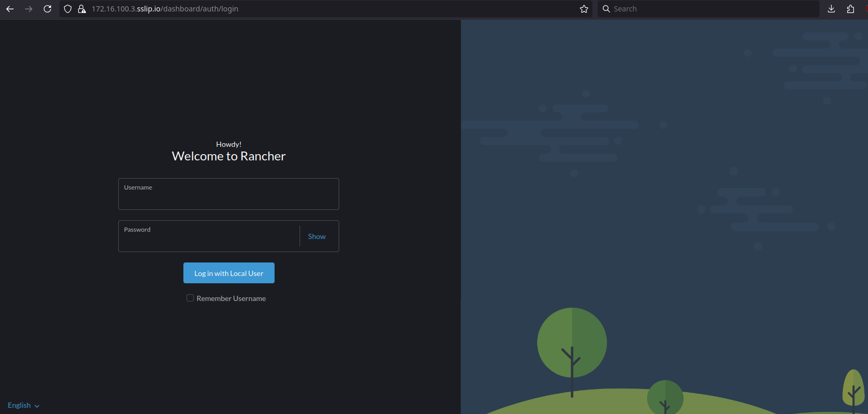868x414 pixels.
Task: Open the tracking protection shield icon
Action: [x=68, y=9]
